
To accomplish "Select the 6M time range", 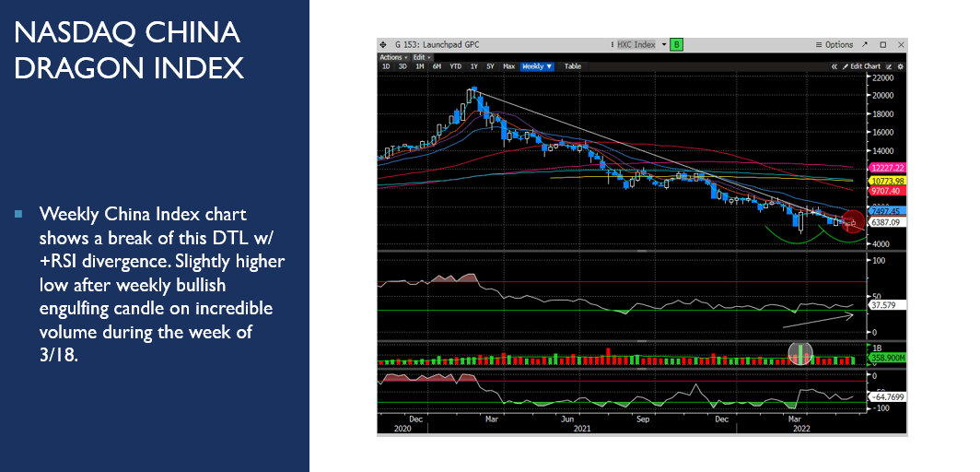I will coord(437,66).
